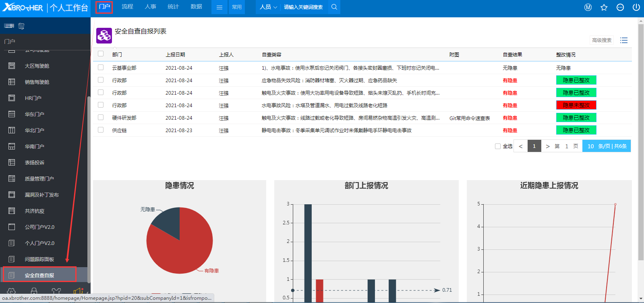Open the hamburger menu icon in top bar
This screenshot has height=303, width=644.
coord(219,7)
